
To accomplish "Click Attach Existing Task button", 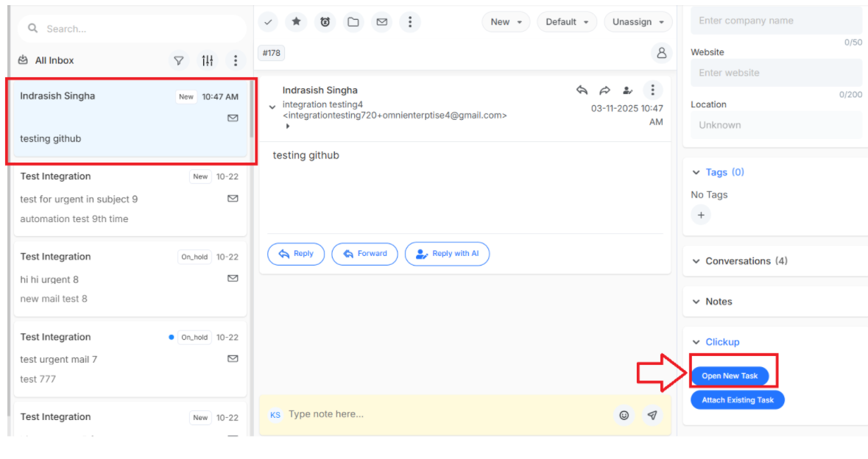I will pos(738,400).
